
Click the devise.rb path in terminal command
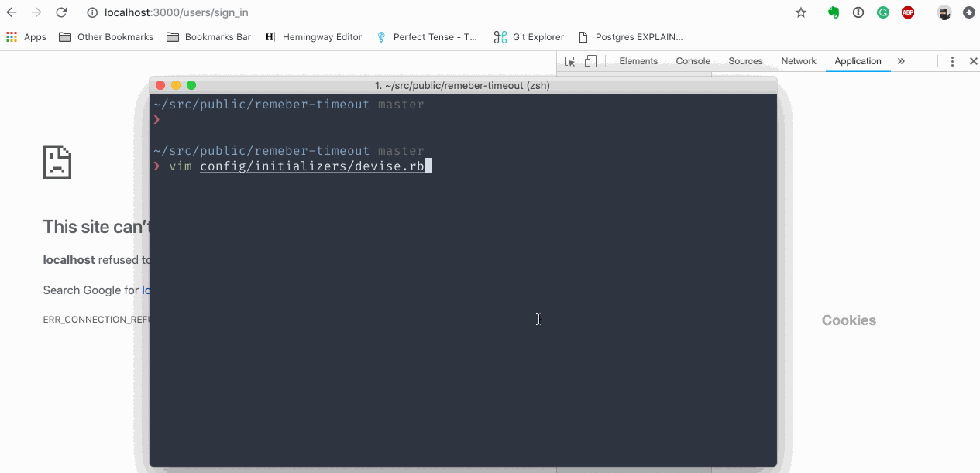pyautogui.click(x=312, y=166)
